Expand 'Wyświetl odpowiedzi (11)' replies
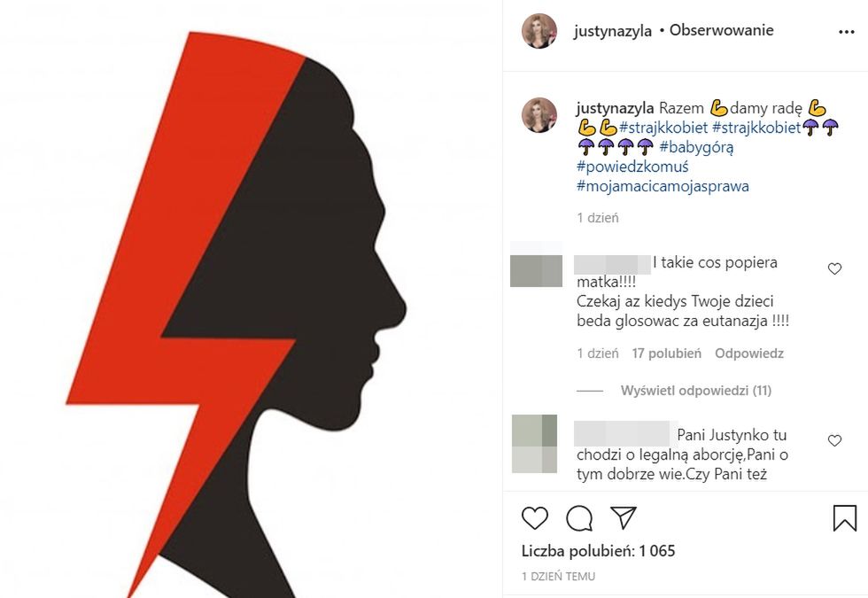 [696, 391]
